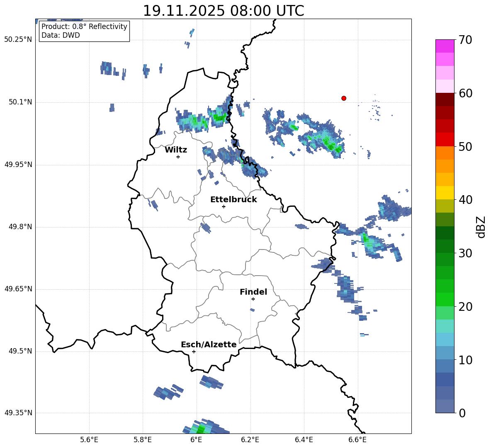The image size is (491, 448).
Task: Click the Wiltz city label
Action: point(176,150)
